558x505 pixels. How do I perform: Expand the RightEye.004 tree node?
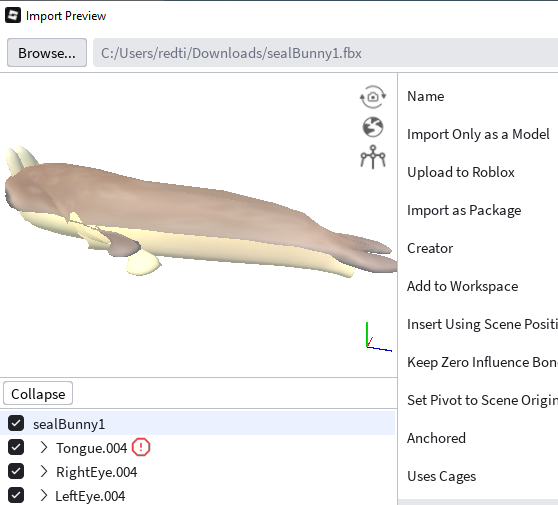pos(44,471)
